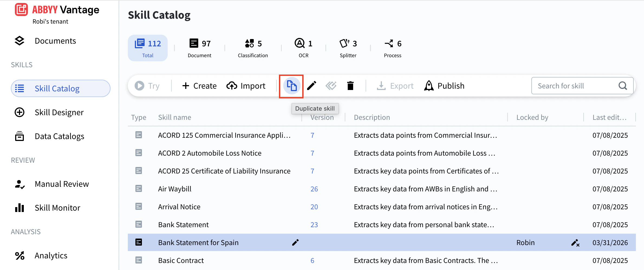Click the 03/31/2026 last edit date

click(610, 242)
